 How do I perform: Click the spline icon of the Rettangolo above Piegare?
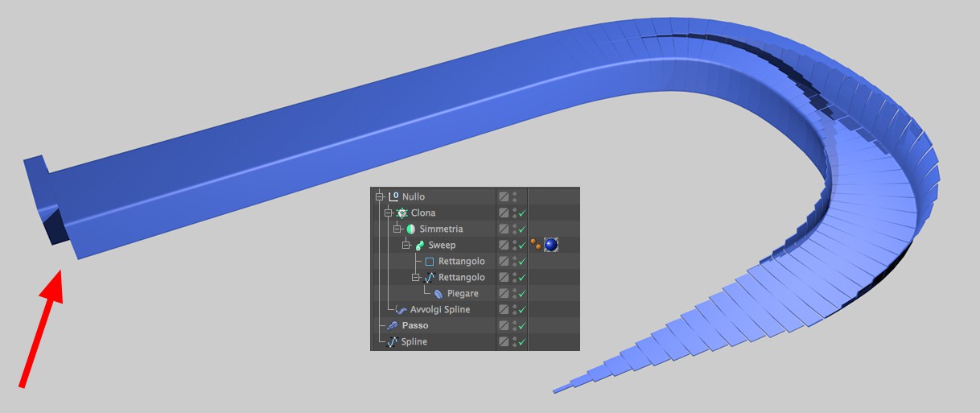[429, 278]
